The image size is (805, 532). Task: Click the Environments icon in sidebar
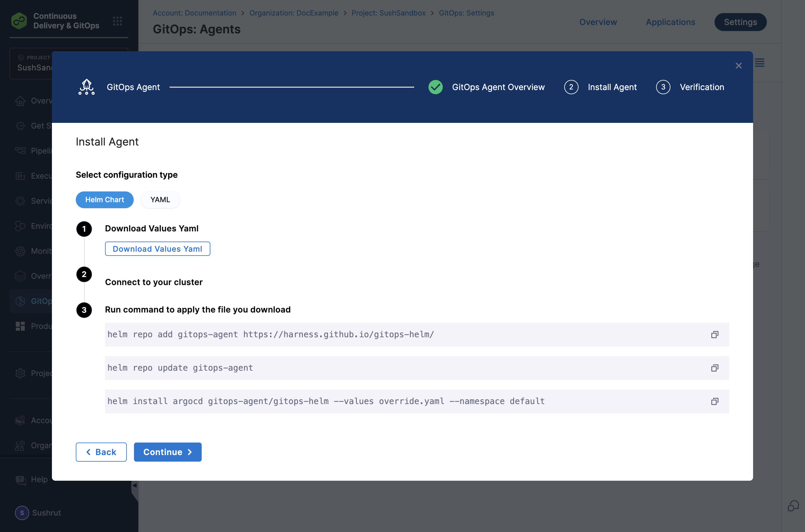[20, 226]
